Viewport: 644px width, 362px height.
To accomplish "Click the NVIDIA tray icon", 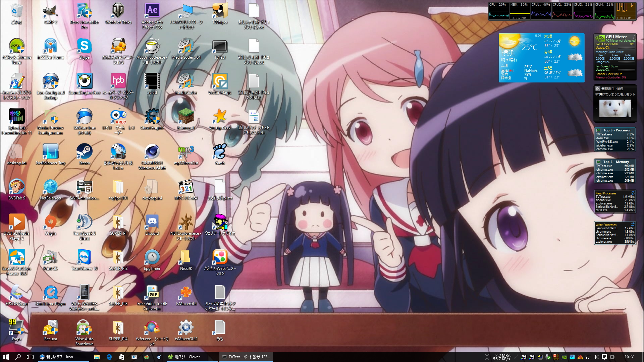I will pos(564,357).
